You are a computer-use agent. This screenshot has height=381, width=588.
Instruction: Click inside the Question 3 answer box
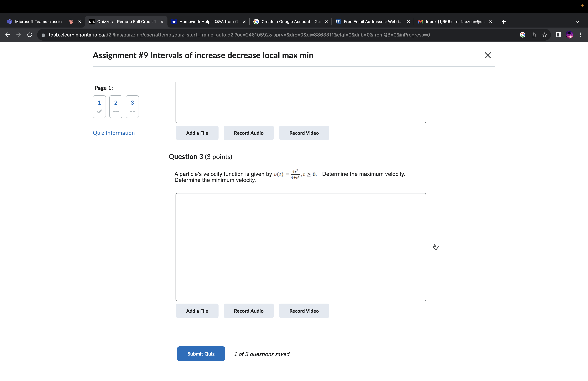301,247
